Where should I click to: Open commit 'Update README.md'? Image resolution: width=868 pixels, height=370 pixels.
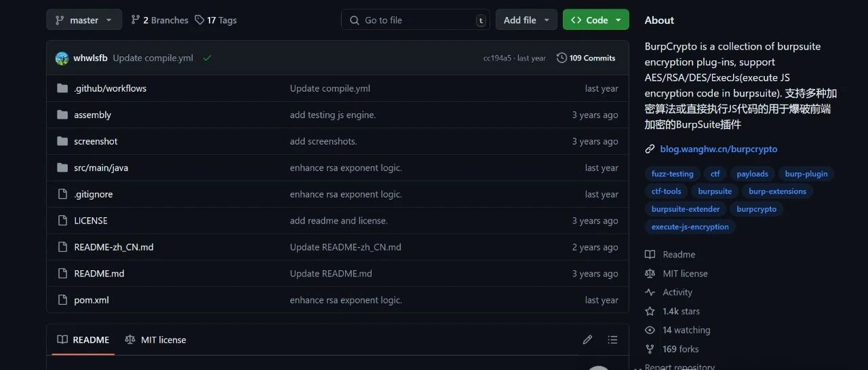pyautogui.click(x=331, y=274)
